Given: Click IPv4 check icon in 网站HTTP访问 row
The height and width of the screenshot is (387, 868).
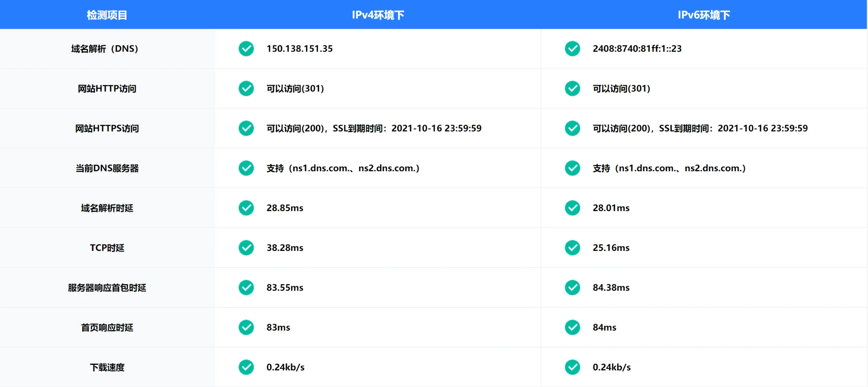Looking at the screenshot, I should [246, 89].
